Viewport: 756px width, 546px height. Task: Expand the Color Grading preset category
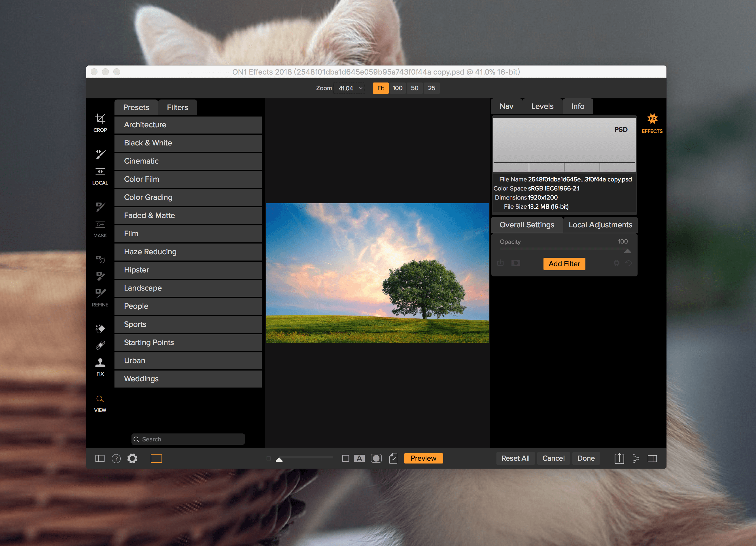(188, 198)
